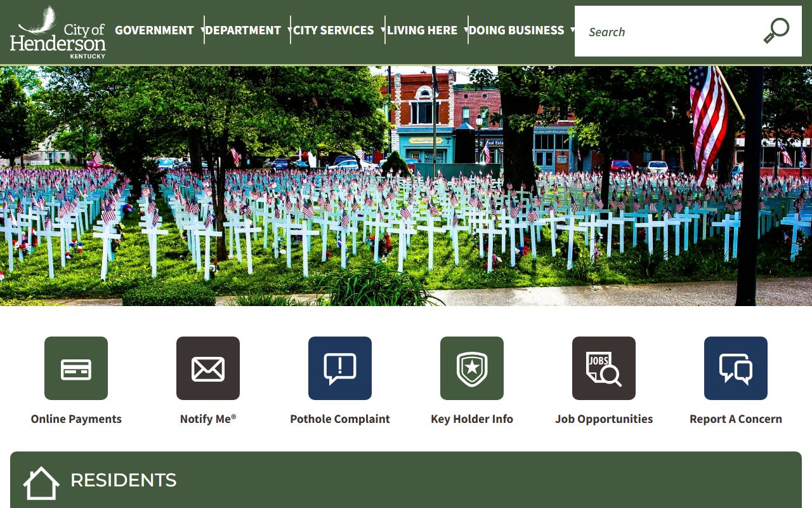Click the Residents house icon
Screen dimensions: 812x508
[x=41, y=483]
